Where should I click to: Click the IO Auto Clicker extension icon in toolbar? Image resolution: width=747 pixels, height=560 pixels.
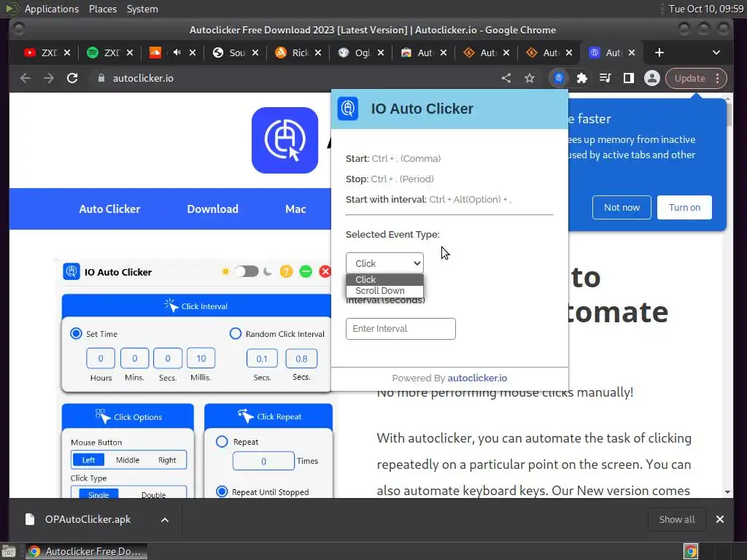pos(559,78)
